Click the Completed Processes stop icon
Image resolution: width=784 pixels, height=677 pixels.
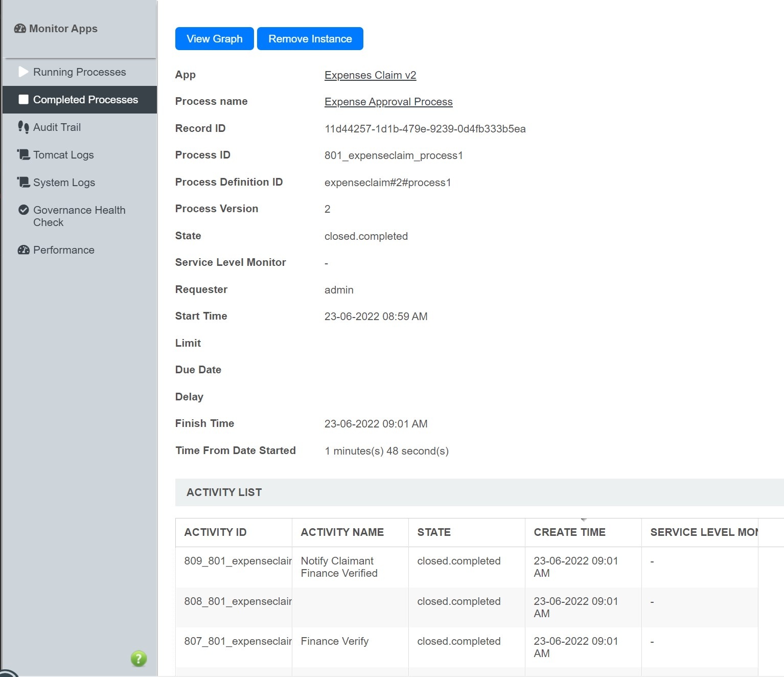pos(24,100)
